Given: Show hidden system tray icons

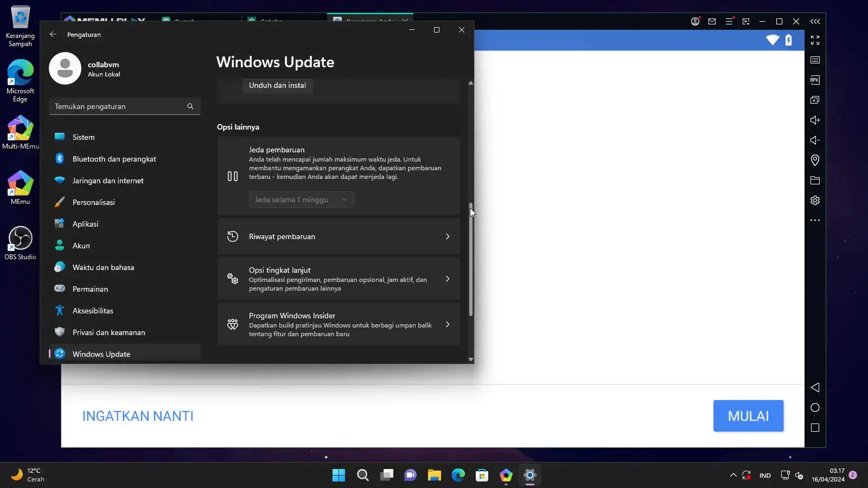Looking at the screenshot, I should click(733, 475).
